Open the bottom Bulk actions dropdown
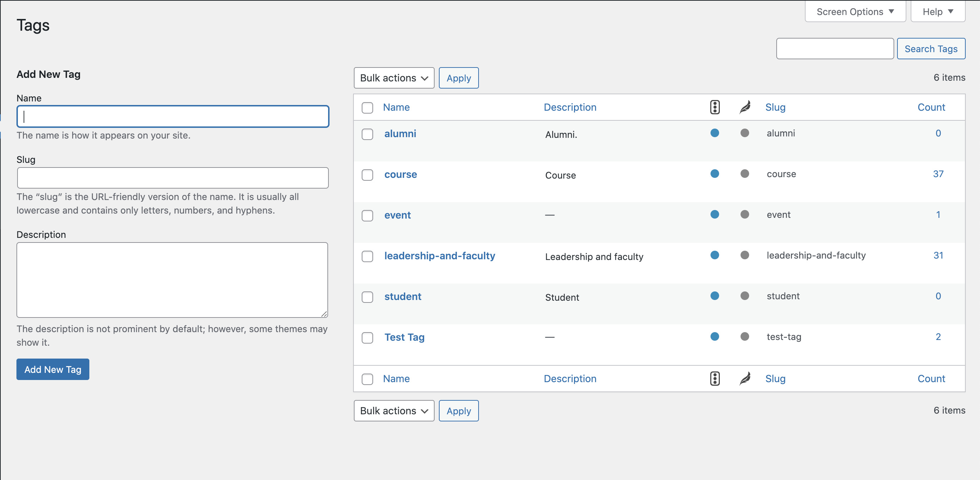This screenshot has height=480, width=980. [394, 411]
